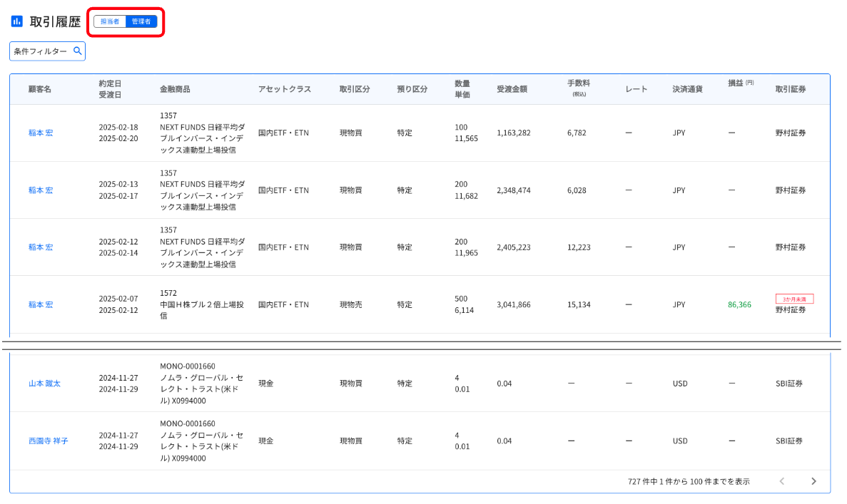The image size is (847, 504).
Task: Click 国内ETF・ETN in the 2025-02-12 row
Action: point(283,247)
